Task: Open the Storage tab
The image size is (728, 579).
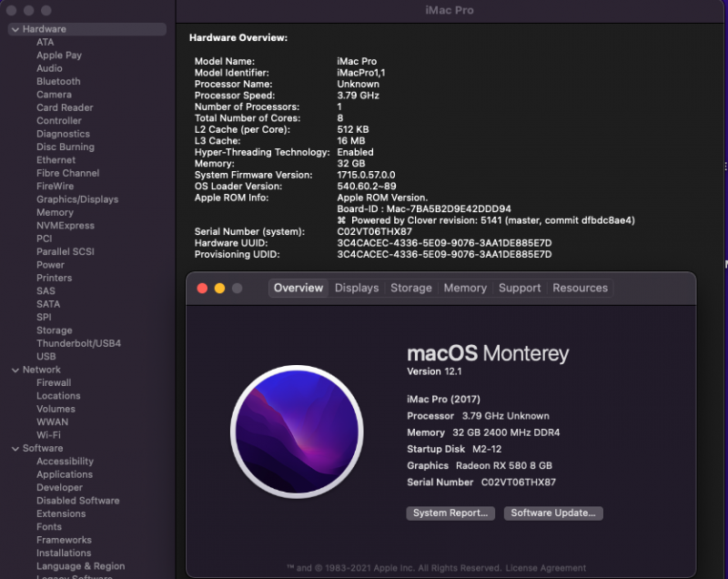Action: (x=411, y=288)
